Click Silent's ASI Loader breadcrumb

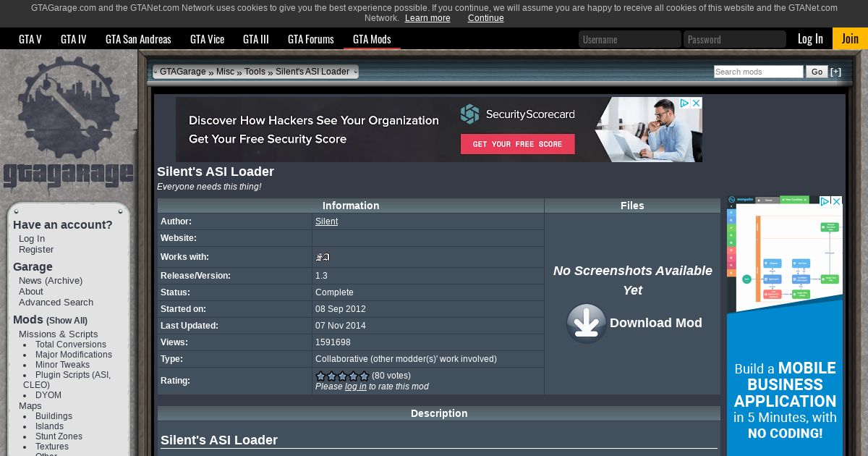[x=312, y=72]
